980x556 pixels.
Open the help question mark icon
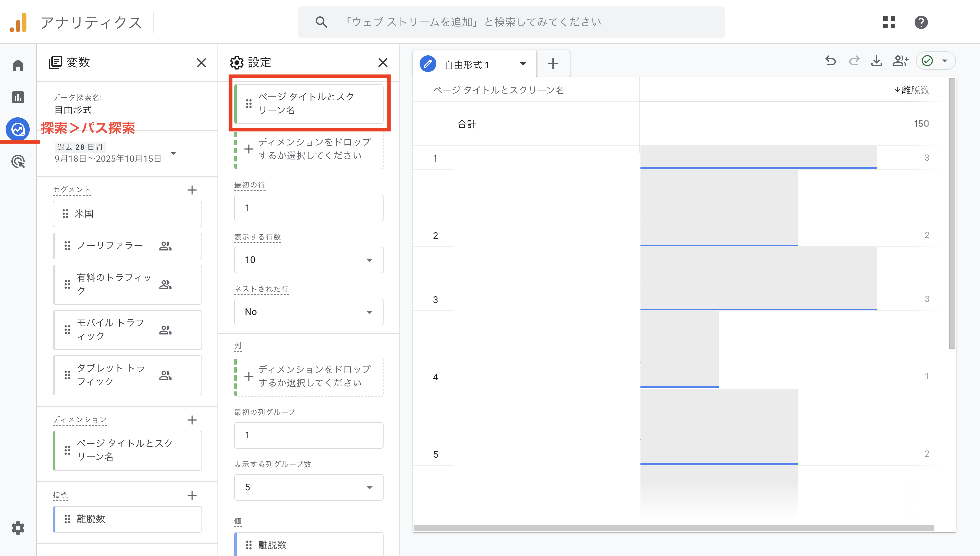coord(921,22)
